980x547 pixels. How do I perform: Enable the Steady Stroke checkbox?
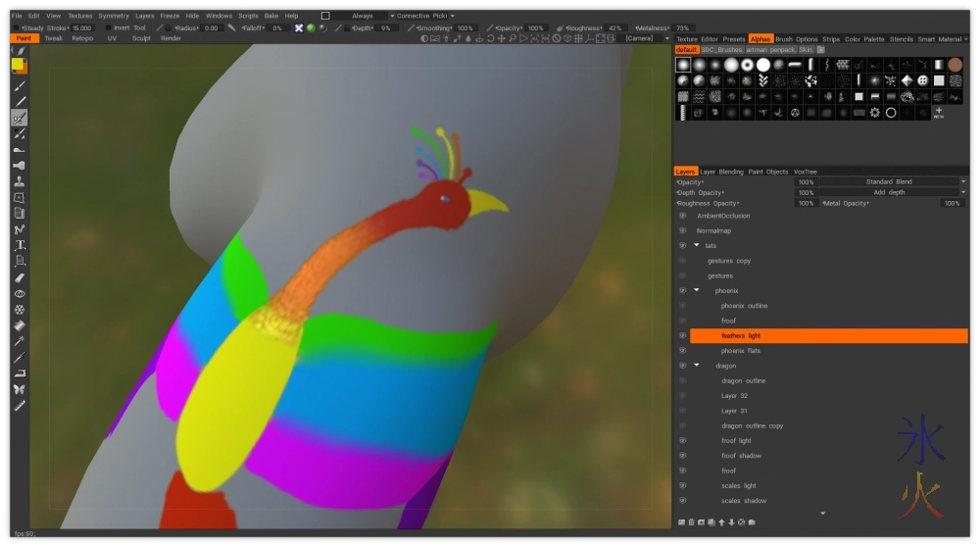pos(17,28)
